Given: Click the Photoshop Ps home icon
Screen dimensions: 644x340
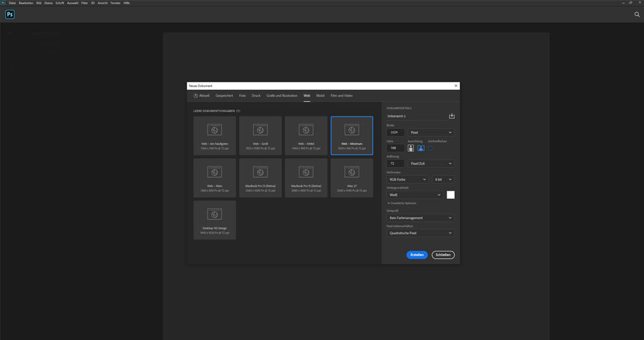Looking at the screenshot, I should click(x=10, y=15).
